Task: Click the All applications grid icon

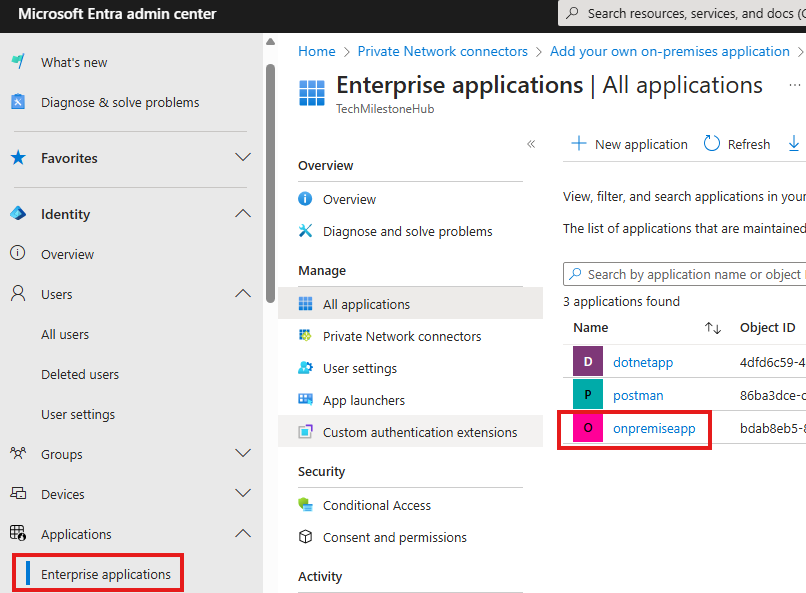Action: [x=305, y=304]
